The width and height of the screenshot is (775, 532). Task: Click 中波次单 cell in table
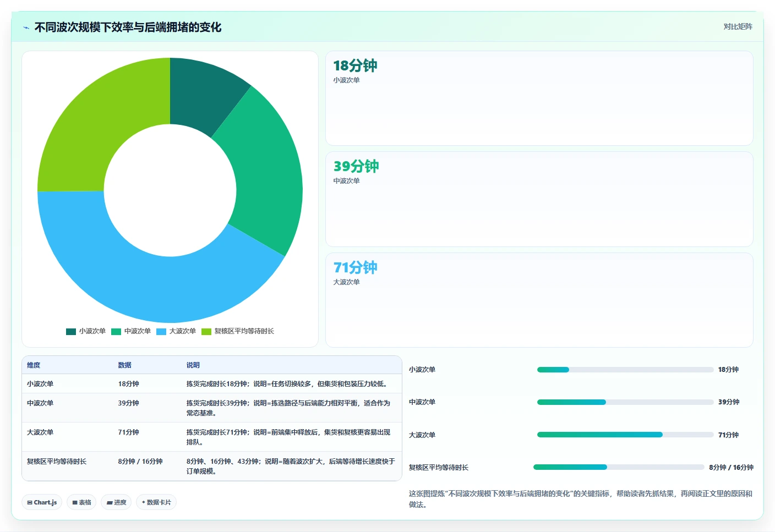point(40,403)
